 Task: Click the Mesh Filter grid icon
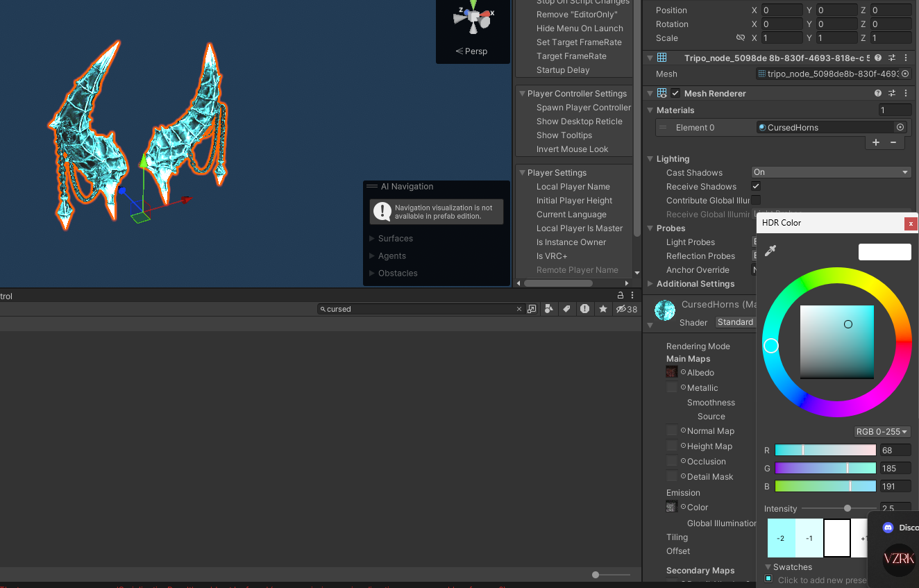[662, 58]
